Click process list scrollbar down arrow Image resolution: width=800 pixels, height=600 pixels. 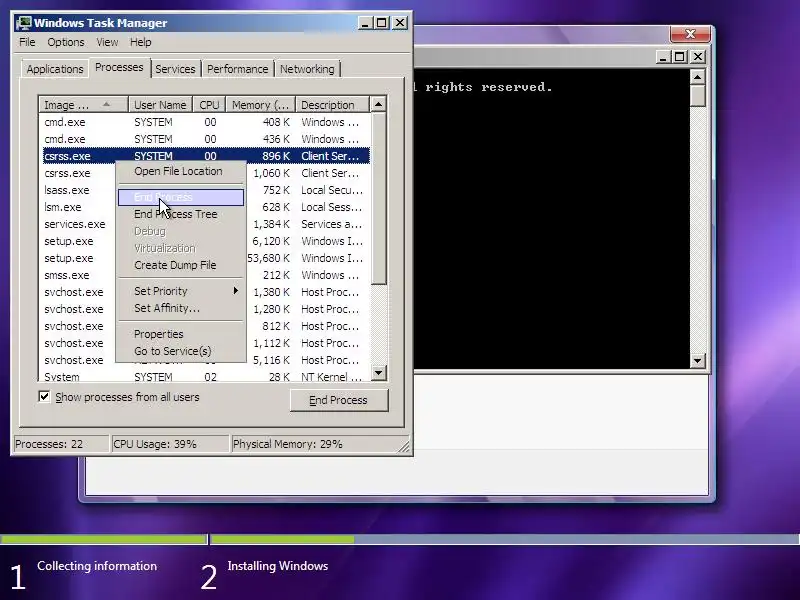pyautogui.click(x=378, y=372)
